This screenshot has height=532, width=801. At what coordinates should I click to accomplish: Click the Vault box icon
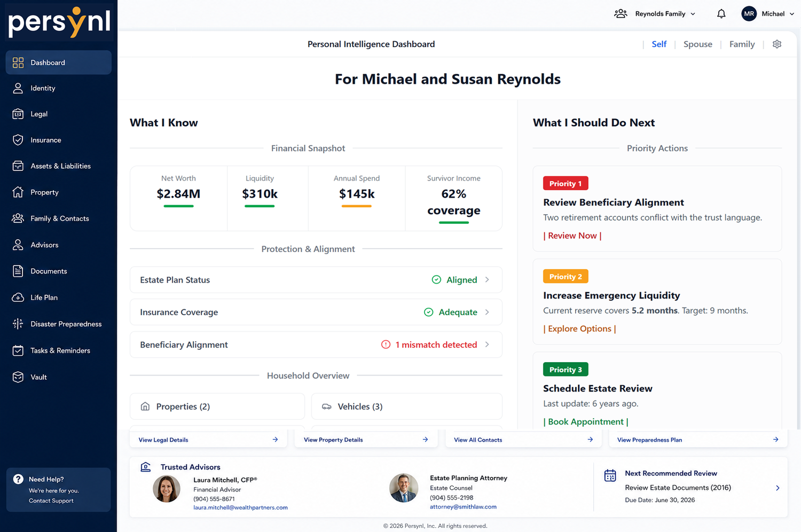(18, 377)
